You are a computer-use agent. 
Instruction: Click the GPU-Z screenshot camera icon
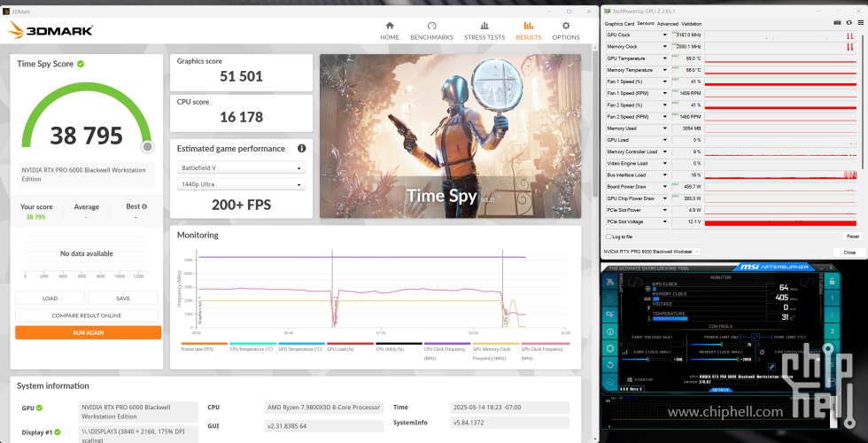(838, 23)
